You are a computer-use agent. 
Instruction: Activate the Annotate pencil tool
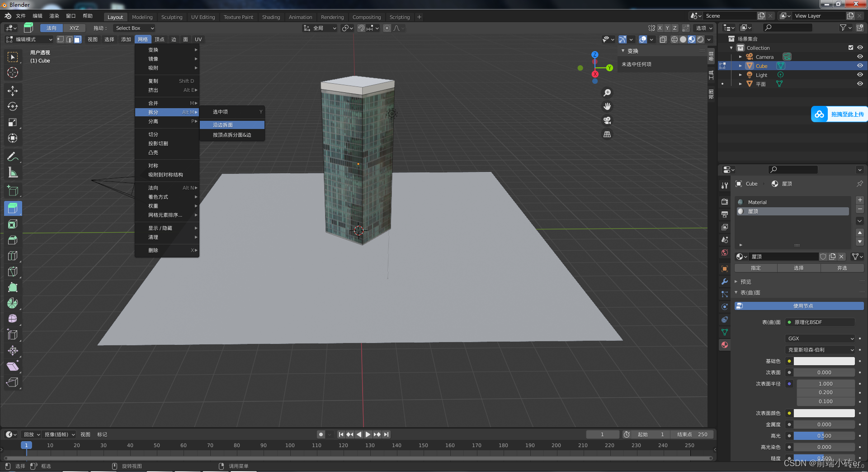click(13, 157)
